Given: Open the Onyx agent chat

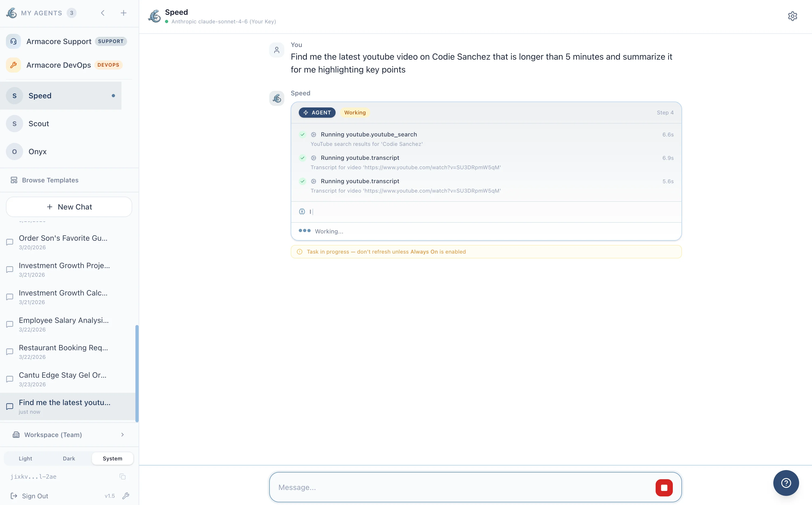Looking at the screenshot, I should click(x=37, y=151).
